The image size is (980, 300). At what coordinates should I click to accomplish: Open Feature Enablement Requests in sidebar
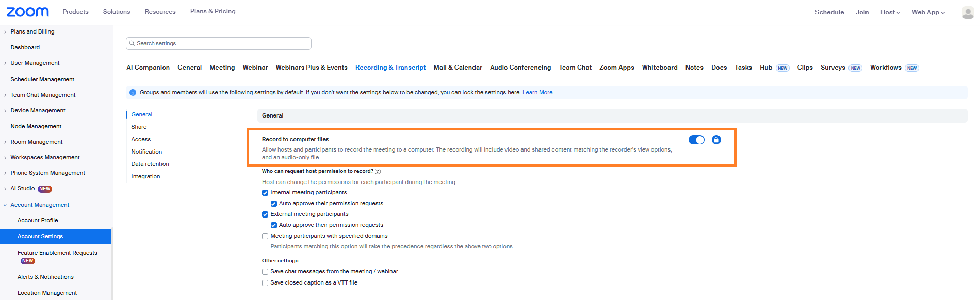tap(57, 253)
